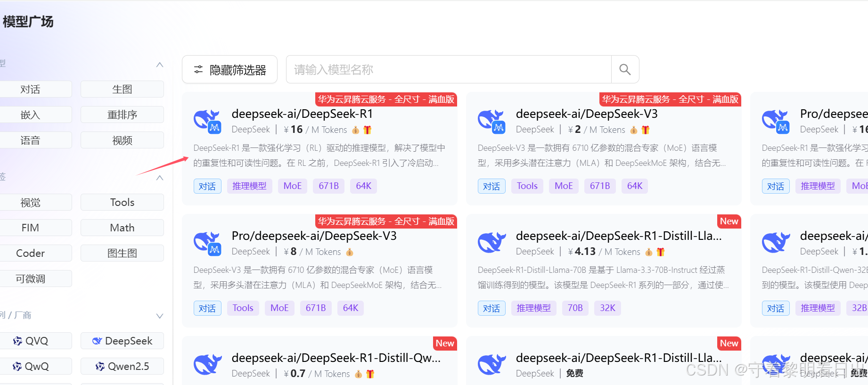This screenshot has height=385, width=868.
Task: Click 32K tag on Distill-Llama card
Action: [x=607, y=308]
